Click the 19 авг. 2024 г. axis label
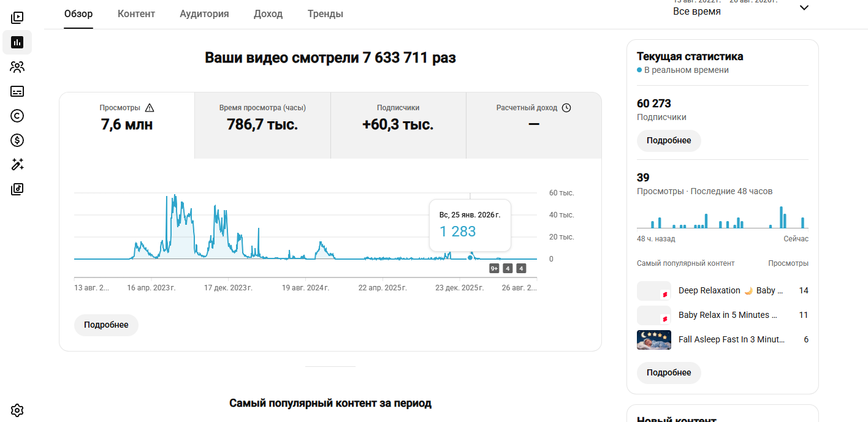Image resolution: width=868 pixels, height=422 pixels. pos(306,287)
